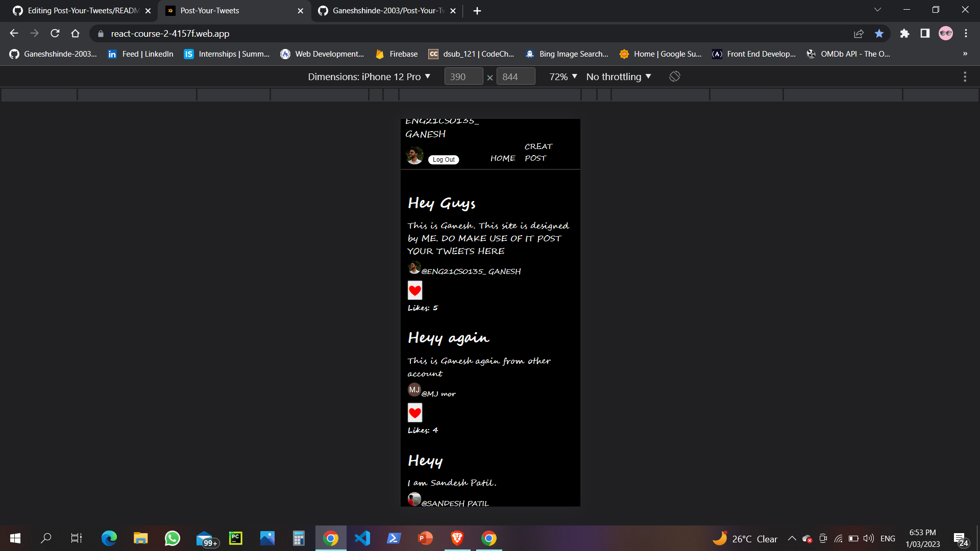Reload the page
The image size is (980, 551).
(x=55, y=34)
